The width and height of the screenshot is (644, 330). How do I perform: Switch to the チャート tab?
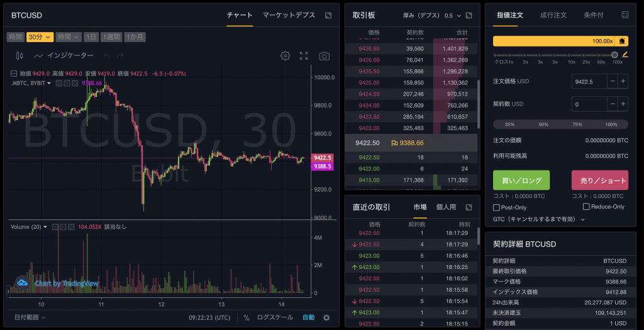coord(240,15)
